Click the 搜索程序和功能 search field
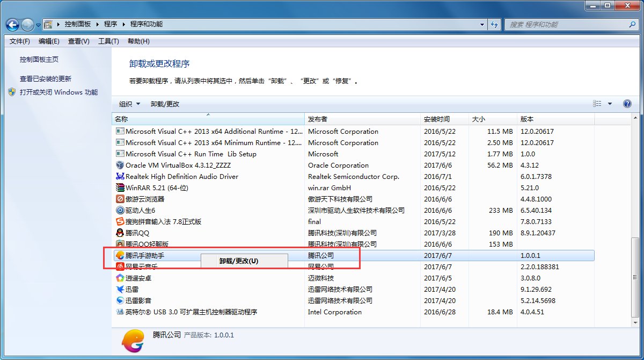 coord(563,24)
